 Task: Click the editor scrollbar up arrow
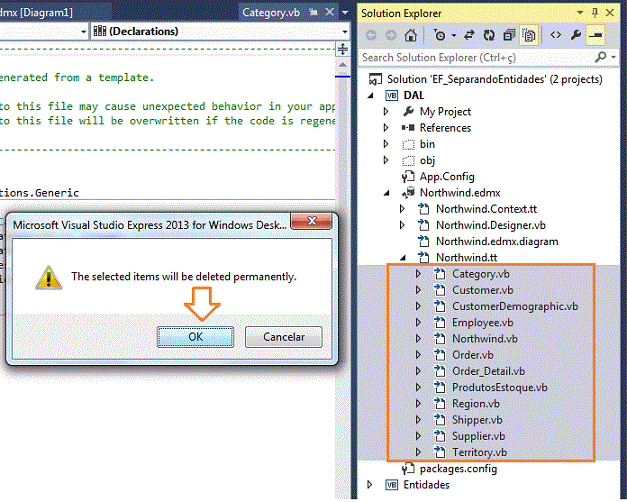pyautogui.click(x=343, y=65)
